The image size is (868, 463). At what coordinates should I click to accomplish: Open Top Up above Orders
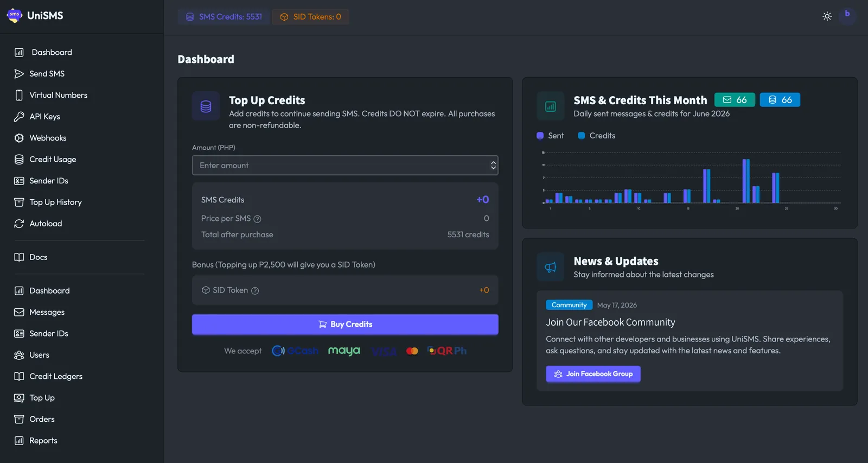point(35,398)
